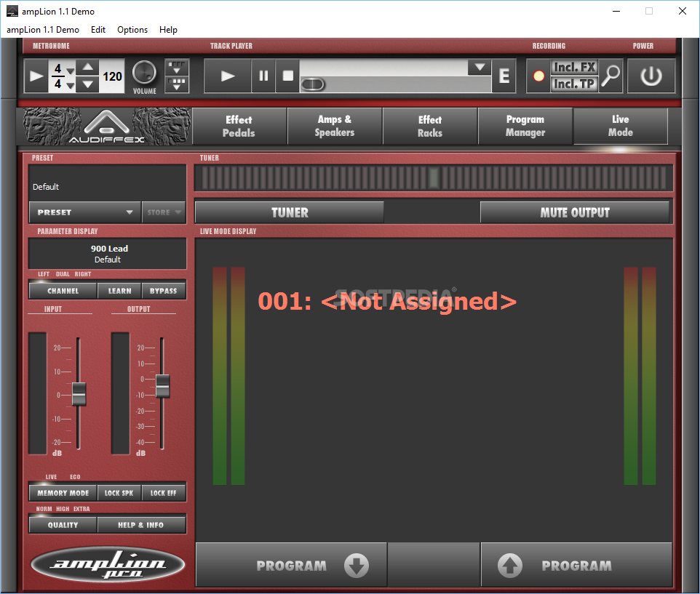700x594 pixels.
Task: Open the Help menu
Action: coord(168,29)
